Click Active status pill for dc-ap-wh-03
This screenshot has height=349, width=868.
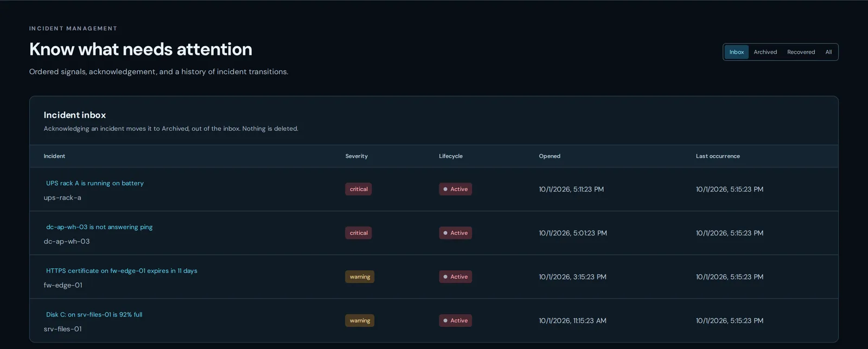coord(455,233)
